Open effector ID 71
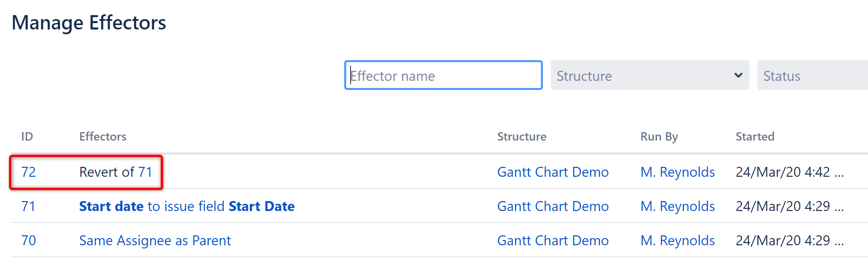 [28, 206]
